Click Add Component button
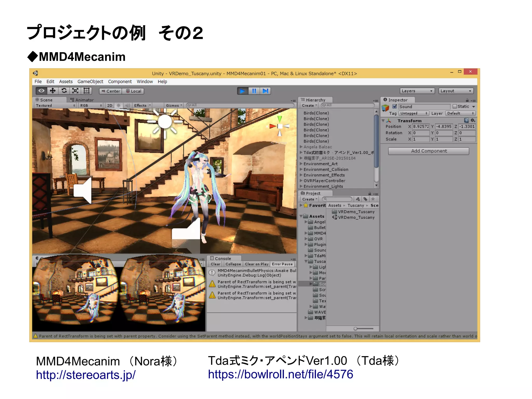This screenshot has width=532, height=399. pyautogui.click(x=429, y=151)
